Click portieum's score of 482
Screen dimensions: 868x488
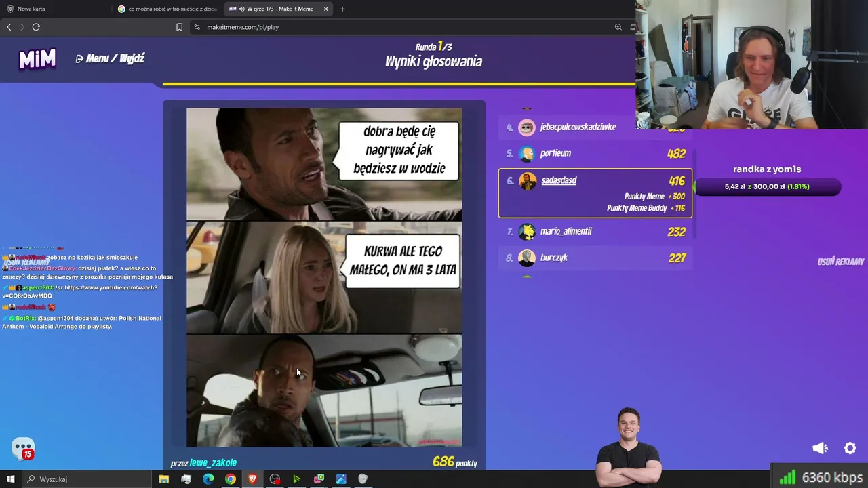676,154
